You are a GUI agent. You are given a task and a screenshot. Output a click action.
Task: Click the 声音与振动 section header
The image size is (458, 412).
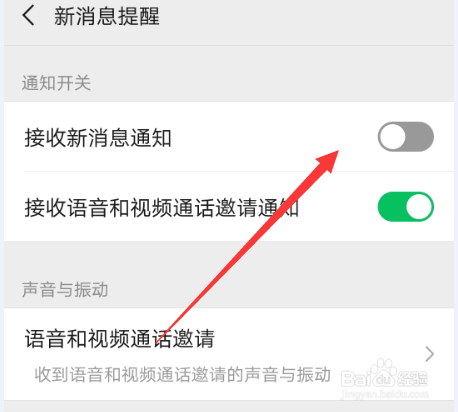pos(65,289)
